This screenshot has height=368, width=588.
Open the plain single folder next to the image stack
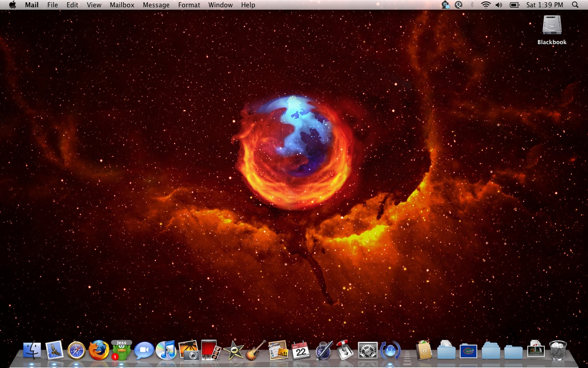514,352
